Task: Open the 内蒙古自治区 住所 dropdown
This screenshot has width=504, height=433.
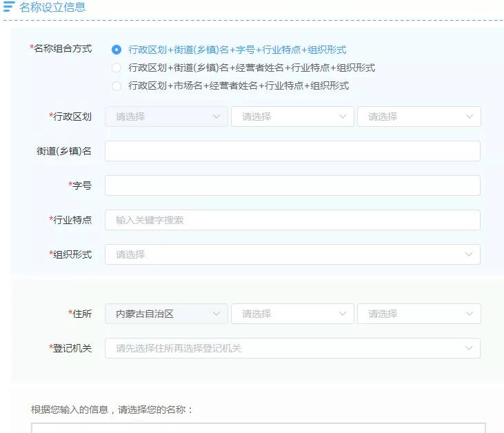Action: (166, 314)
